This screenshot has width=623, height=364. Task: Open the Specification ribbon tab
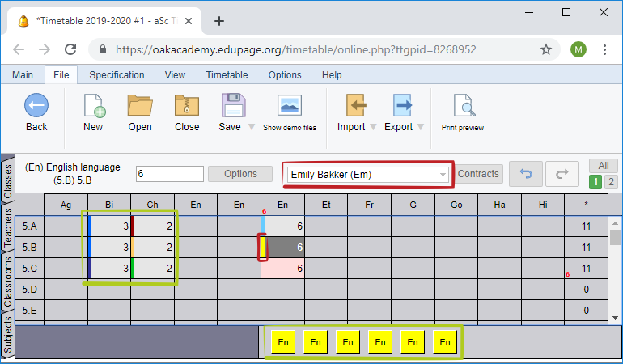(117, 75)
